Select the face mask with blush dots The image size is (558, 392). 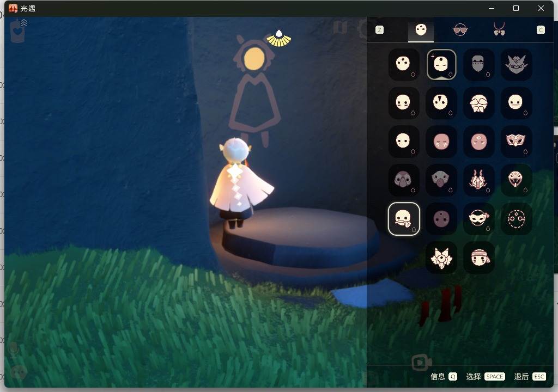point(404,103)
